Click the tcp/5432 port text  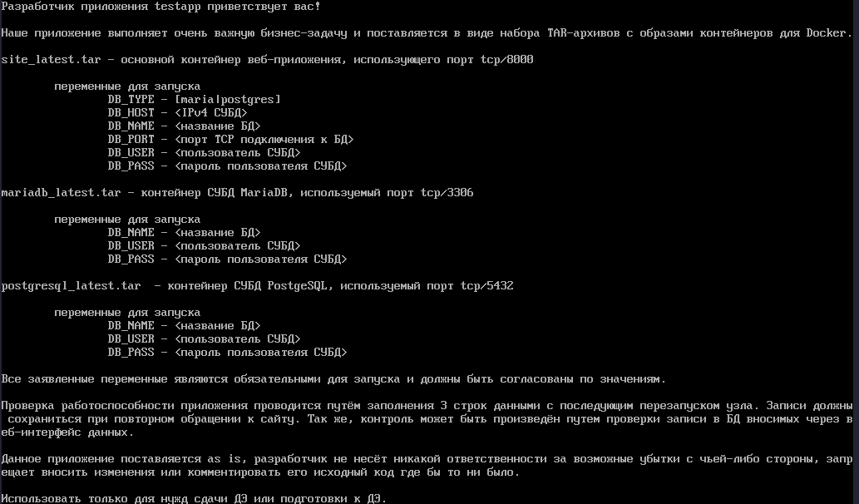487,286
